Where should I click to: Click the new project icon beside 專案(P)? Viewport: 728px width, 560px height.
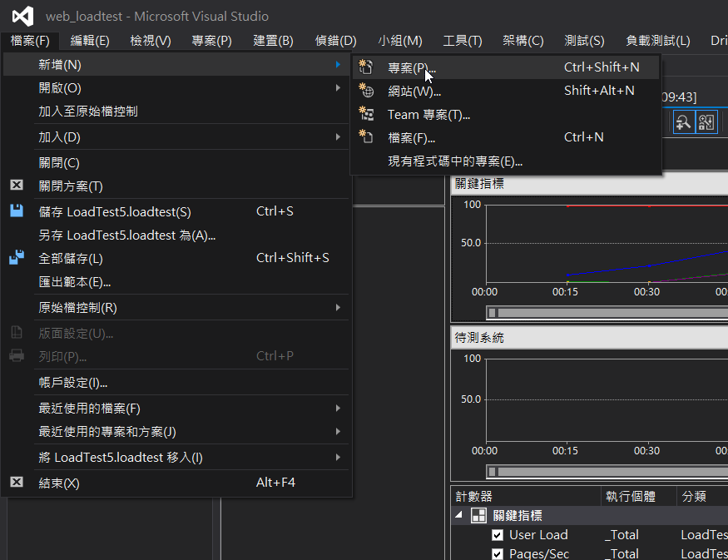(x=366, y=67)
